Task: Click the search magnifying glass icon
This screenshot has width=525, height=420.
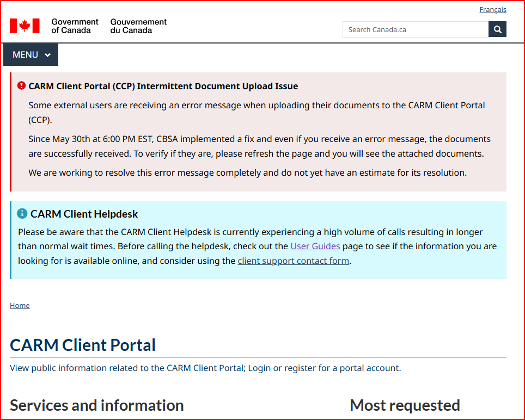Action: 497,29
